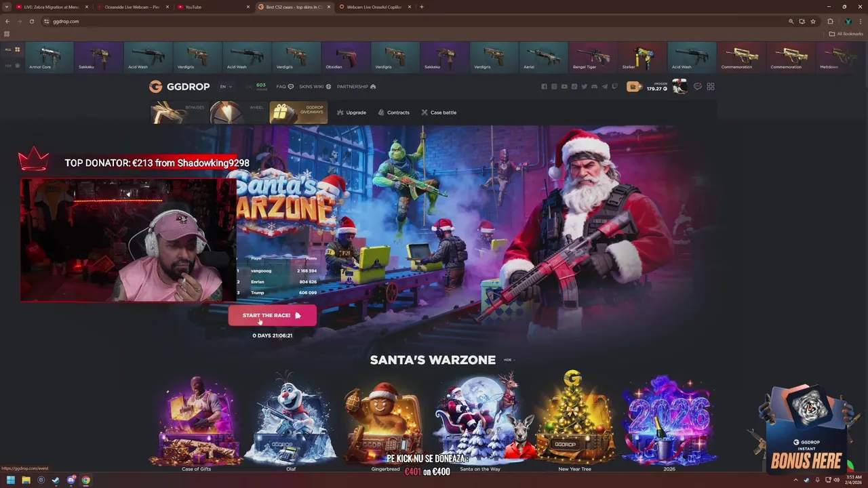Open Steam from the taskbar
Image resolution: width=868 pixels, height=488 pixels.
[x=56, y=480]
